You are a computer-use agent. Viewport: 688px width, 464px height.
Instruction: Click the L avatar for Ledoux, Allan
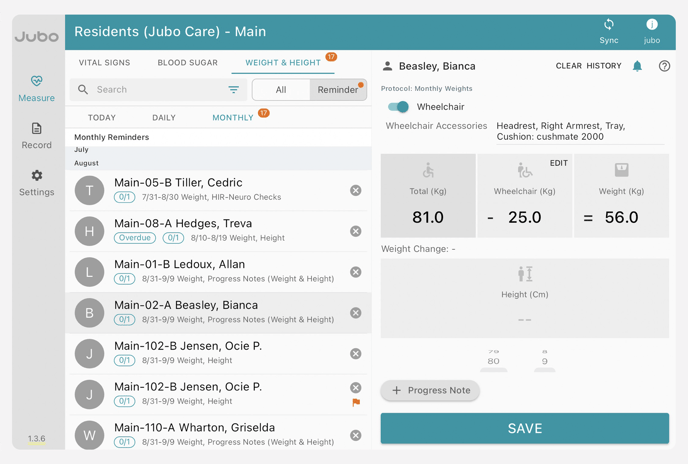pyautogui.click(x=90, y=272)
